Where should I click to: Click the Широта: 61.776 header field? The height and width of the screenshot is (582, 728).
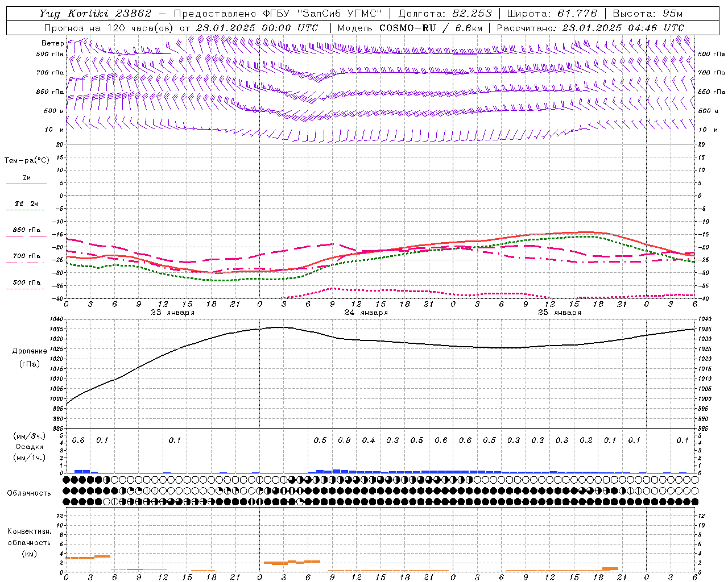tap(552, 14)
